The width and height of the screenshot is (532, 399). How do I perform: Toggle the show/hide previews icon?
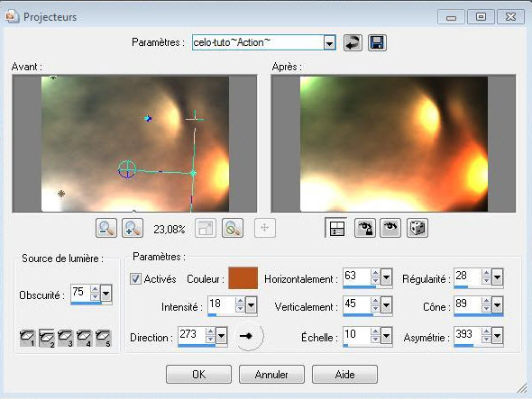click(335, 228)
